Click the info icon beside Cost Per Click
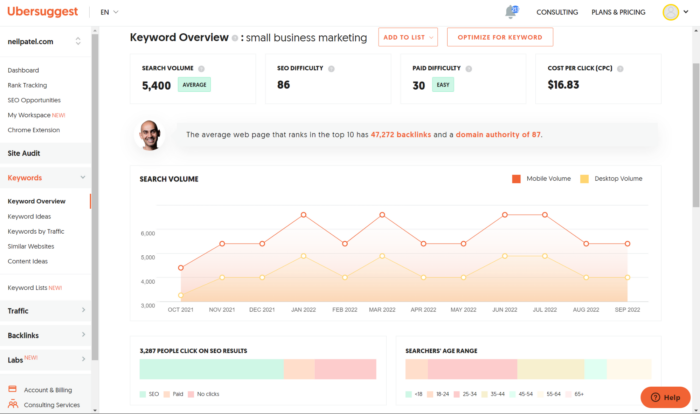This screenshot has width=700, height=414. (x=620, y=69)
